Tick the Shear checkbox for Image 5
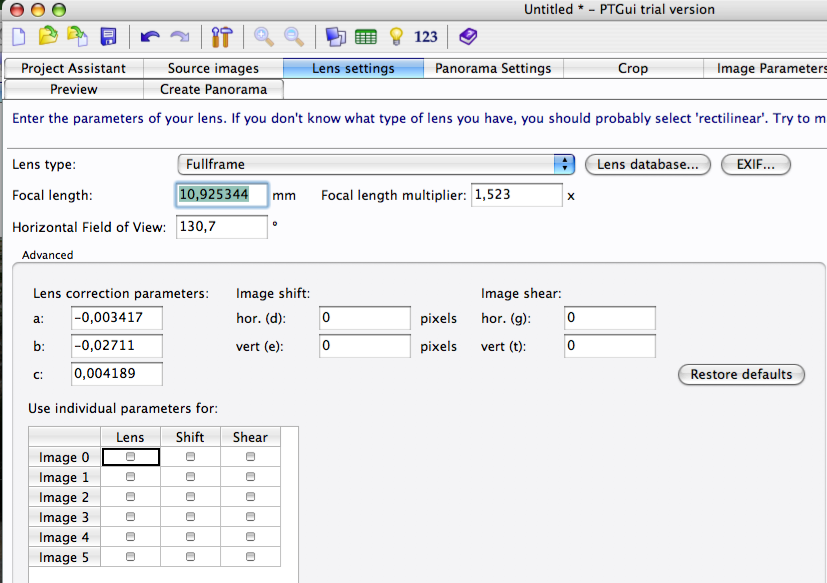 coord(250,557)
